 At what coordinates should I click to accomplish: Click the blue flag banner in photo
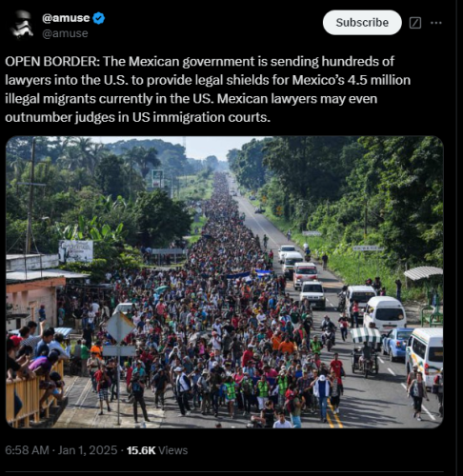tap(250, 274)
